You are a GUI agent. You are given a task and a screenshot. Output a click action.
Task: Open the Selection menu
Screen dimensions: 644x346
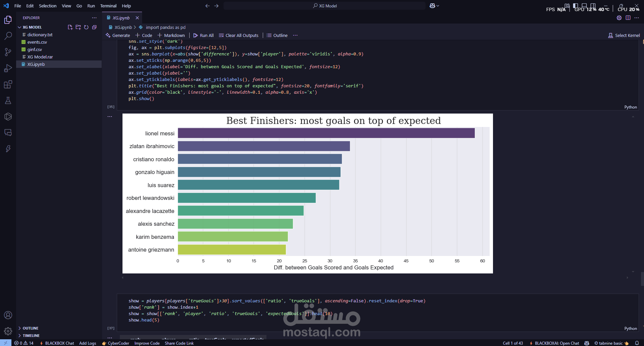click(48, 6)
